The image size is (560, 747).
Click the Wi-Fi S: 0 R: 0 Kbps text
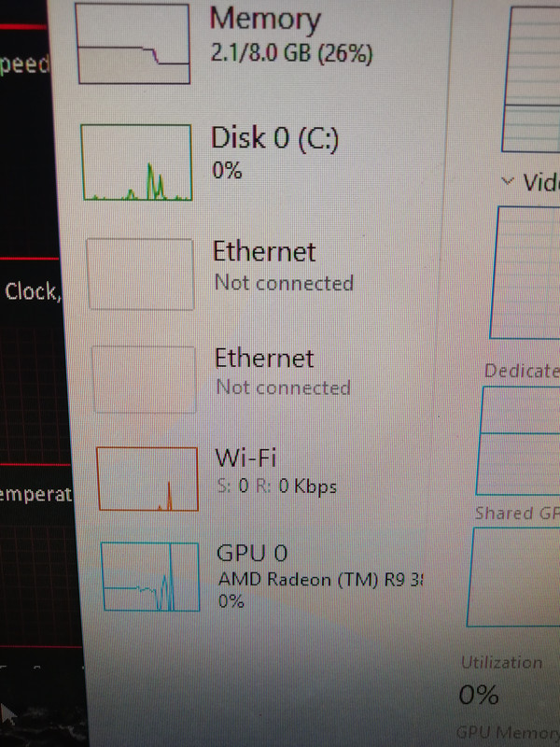tap(276, 486)
